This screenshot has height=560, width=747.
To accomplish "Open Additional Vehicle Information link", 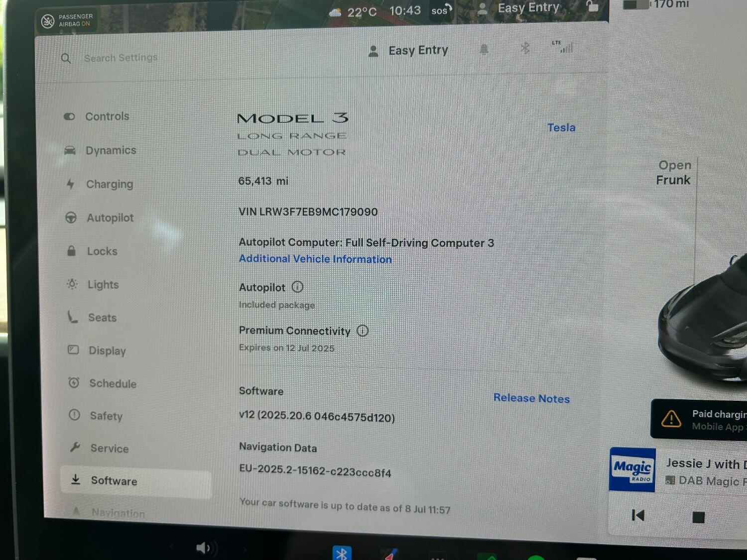I will coord(315,259).
